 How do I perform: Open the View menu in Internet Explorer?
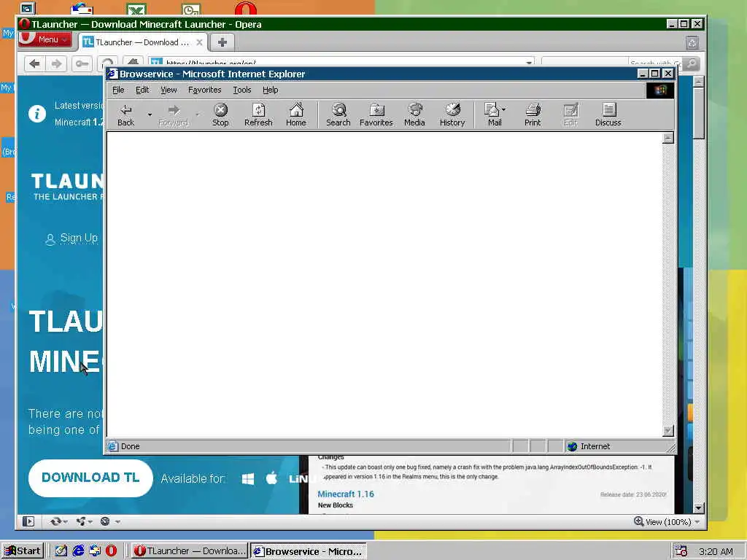[x=169, y=90]
